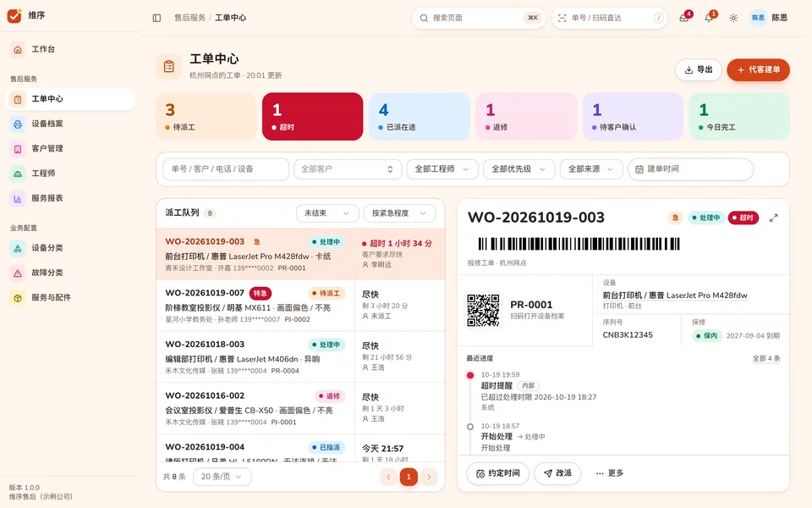Focus the 建单时间 date field
The height and width of the screenshot is (508, 812).
pos(690,169)
